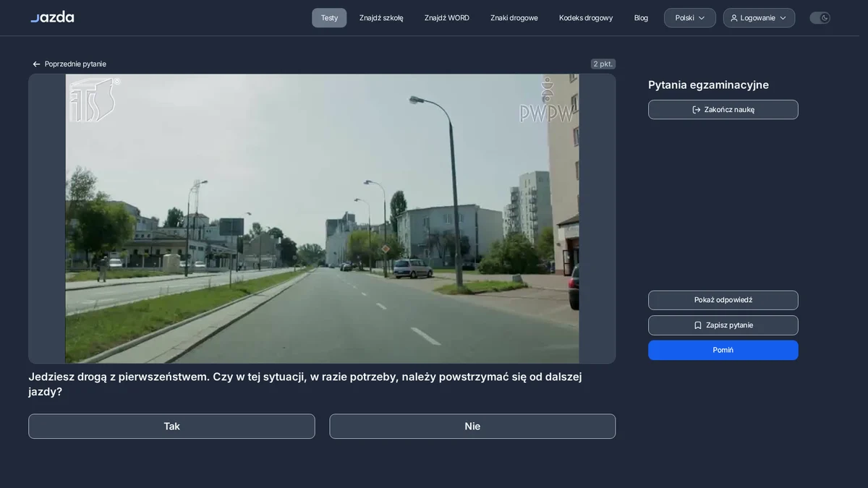Save question with Zapisz pytanie
The width and height of the screenshot is (868, 488).
(723, 325)
